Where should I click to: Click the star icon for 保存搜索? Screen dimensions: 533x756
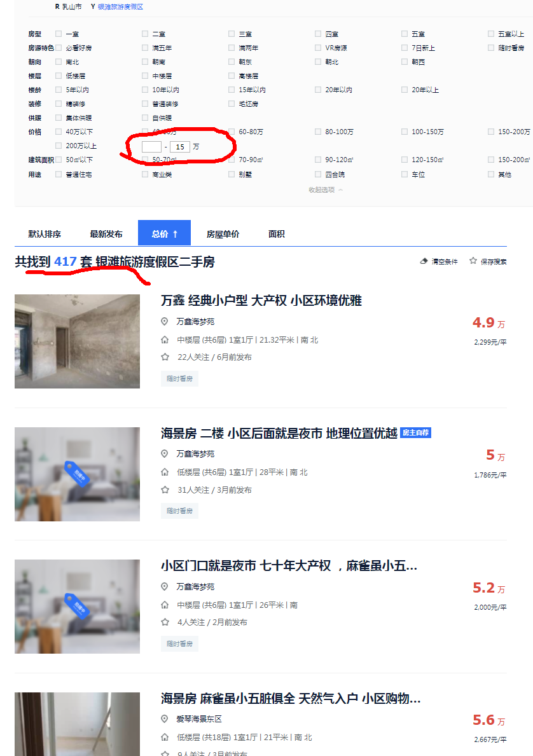click(473, 261)
